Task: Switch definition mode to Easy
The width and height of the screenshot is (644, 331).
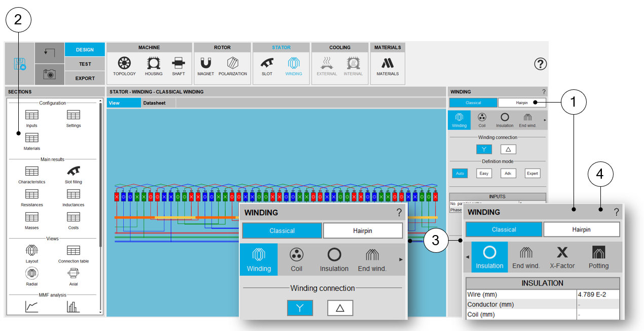Action: 484,173
